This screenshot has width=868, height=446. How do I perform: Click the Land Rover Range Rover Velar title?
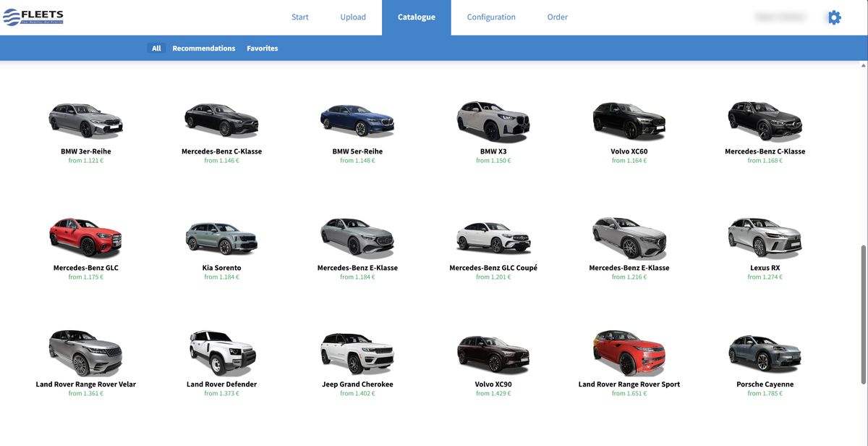point(86,384)
